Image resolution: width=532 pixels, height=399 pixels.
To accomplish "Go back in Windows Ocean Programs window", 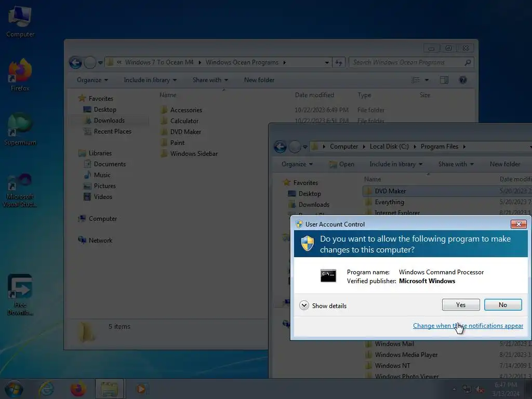I will pos(76,62).
